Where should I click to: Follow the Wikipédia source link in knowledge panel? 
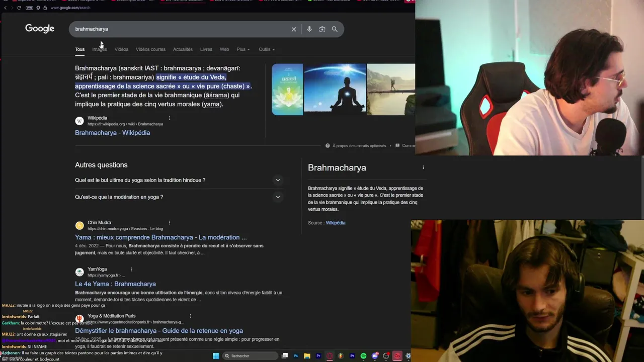pyautogui.click(x=336, y=223)
